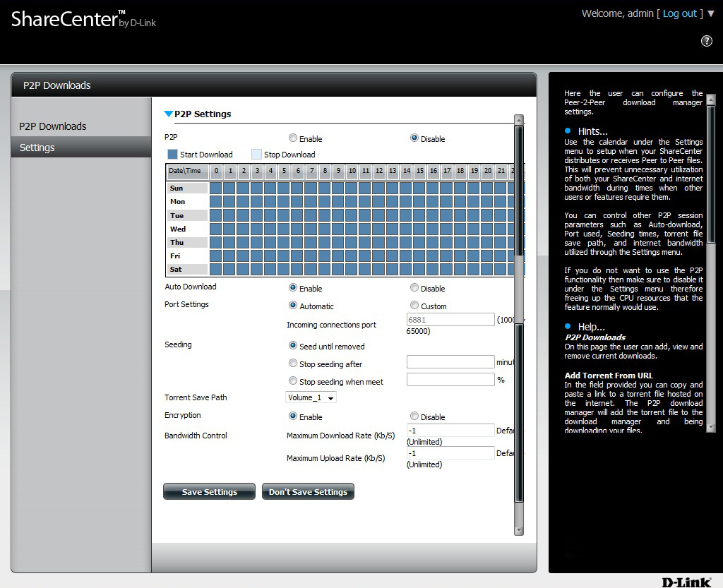
Task: Select the Settings sidebar item
Action: pyautogui.click(x=81, y=148)
